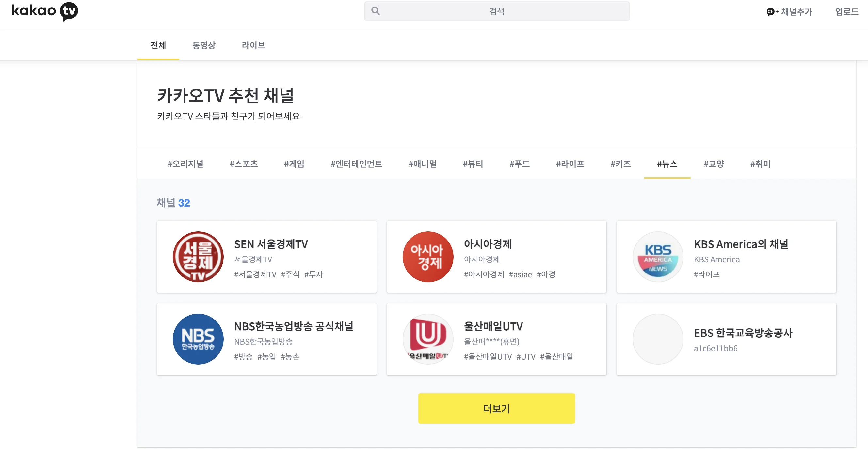Expand channel list with 더보기 button
The width and height of the screenshot is (868, 453).
[496, 408]
